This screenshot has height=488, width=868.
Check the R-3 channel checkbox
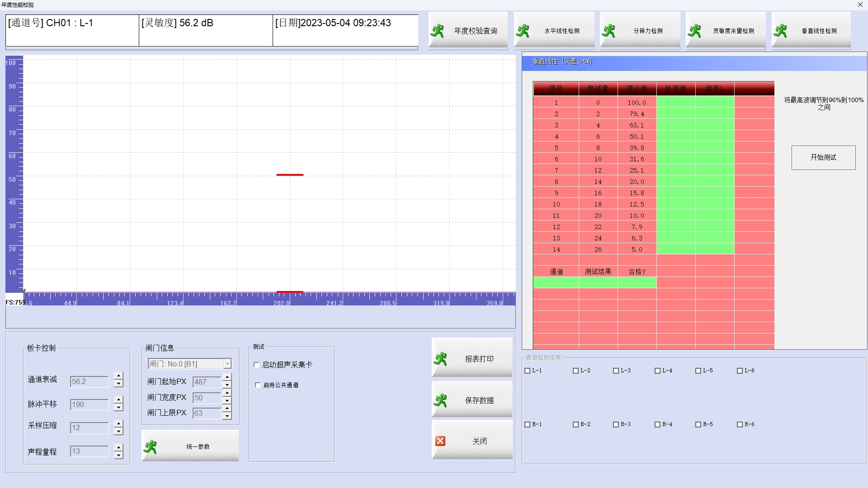pos(616,424)
